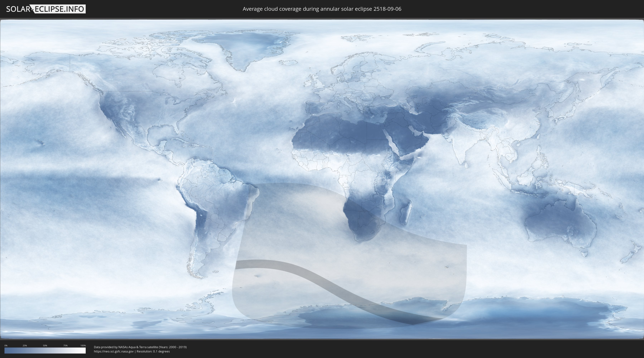644x358 pixels.
Task: Open the neo.sci.gsfc.nasa.gov link
Action: tap(113, 352)
